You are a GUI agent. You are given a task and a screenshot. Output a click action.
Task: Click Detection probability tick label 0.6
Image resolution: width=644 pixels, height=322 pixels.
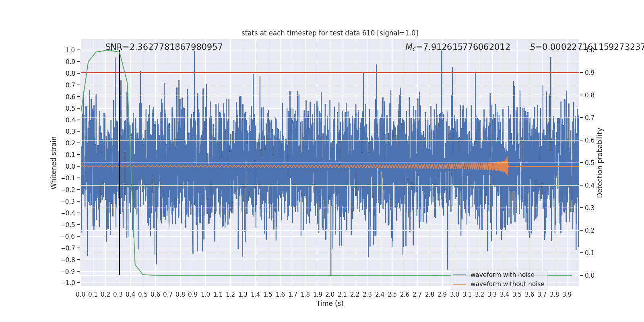click(590, 140)
